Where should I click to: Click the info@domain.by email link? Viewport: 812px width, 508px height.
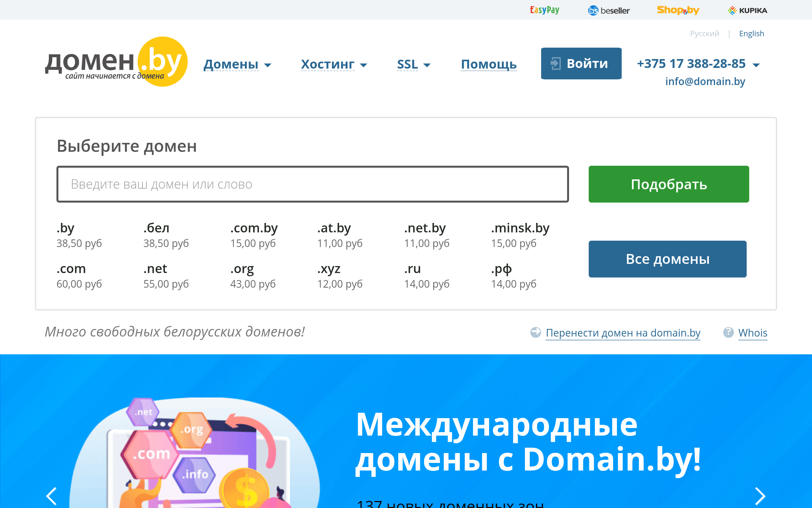click(705, 81)
